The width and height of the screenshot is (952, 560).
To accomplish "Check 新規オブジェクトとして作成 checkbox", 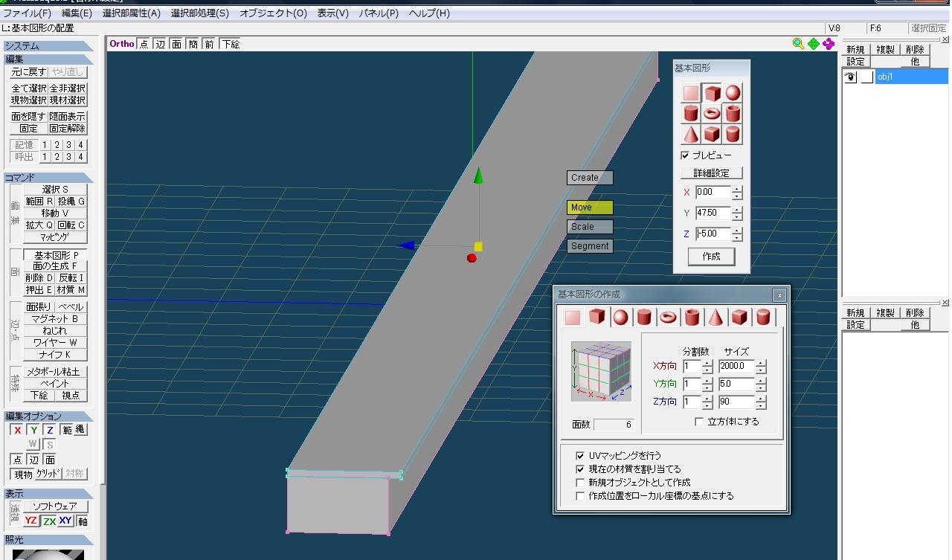I will pyautogui.click(x=580, y=483).
